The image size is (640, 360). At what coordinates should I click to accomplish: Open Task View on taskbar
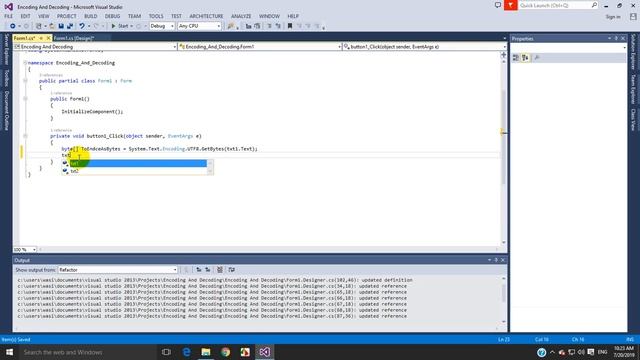166,352
